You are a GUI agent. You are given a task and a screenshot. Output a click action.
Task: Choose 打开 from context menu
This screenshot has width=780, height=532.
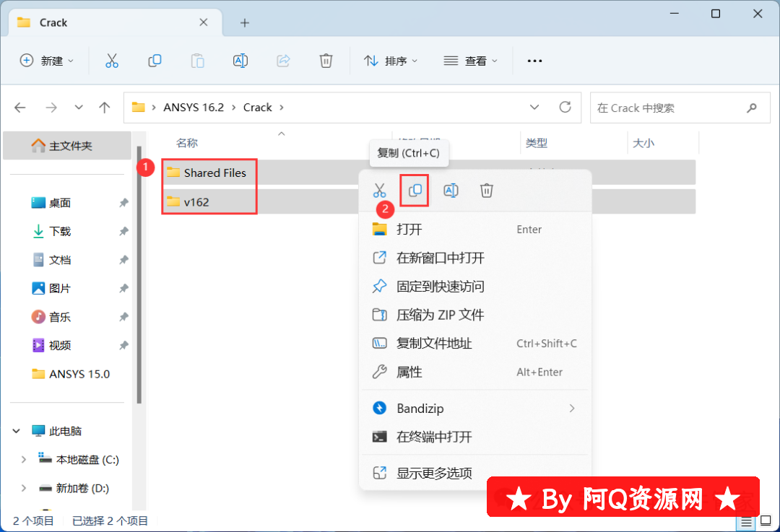(x=475, y=230)
